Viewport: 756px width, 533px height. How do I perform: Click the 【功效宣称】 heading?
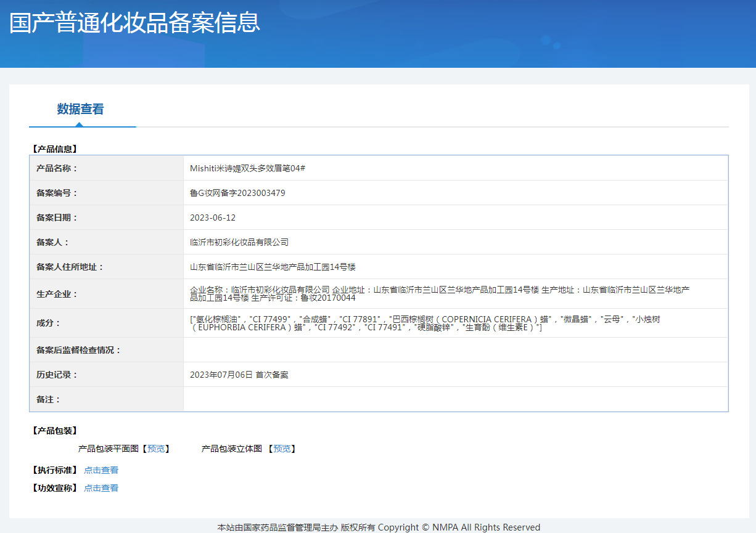55,488
